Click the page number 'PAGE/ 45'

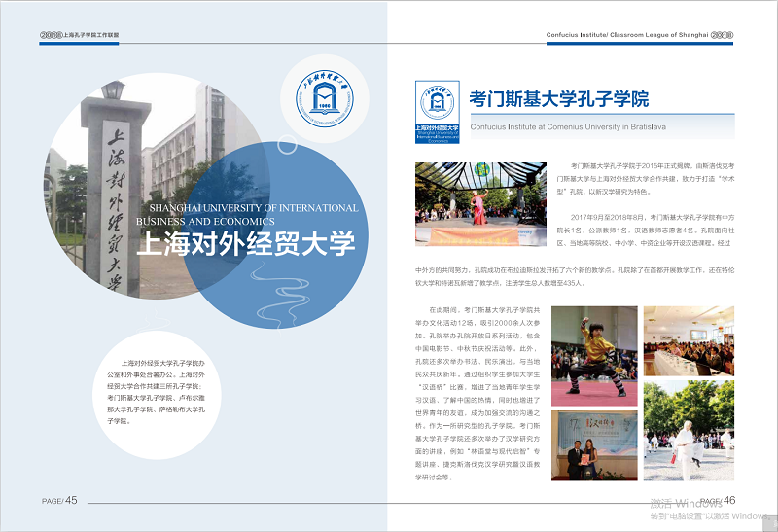59,500
